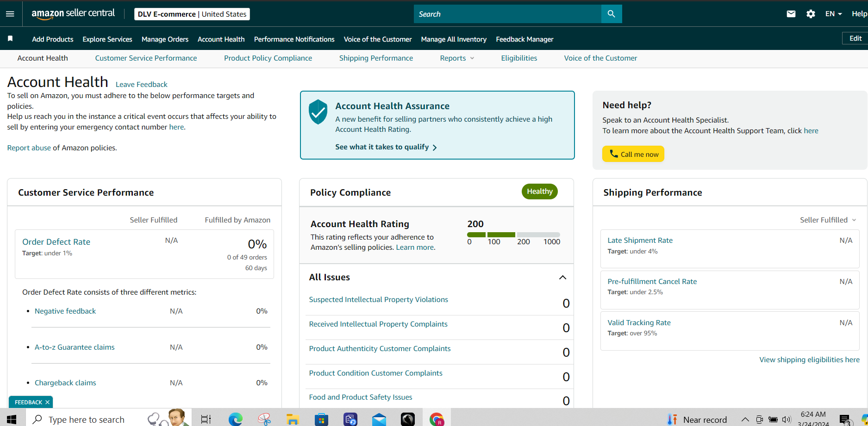Open File Explorer from the taskbar
The width and height of the screenshot is (868, 426).
click(293, 420)
